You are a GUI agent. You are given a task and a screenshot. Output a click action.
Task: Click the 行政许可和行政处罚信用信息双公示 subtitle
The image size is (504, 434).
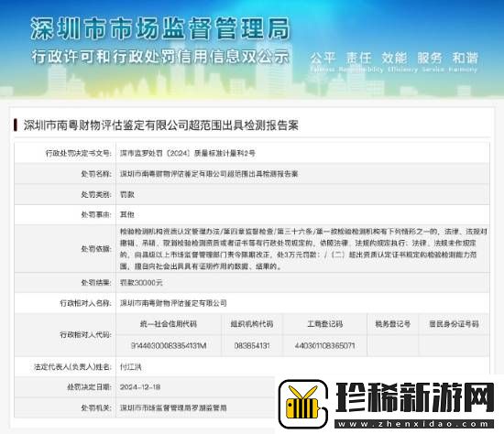pos(160,57)
